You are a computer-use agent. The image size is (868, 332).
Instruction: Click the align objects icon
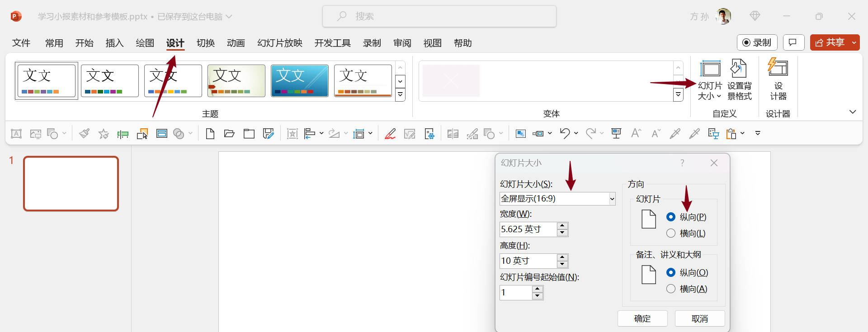(310, 134)
